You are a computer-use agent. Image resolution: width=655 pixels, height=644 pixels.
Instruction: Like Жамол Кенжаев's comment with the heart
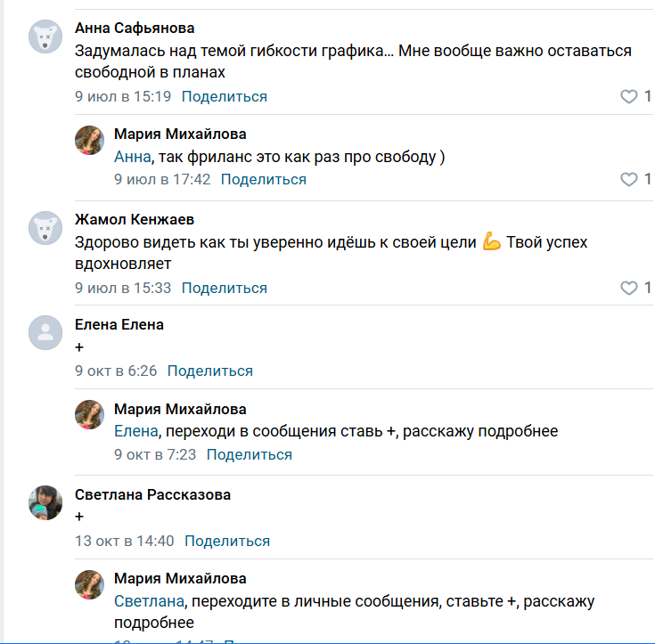629,288
